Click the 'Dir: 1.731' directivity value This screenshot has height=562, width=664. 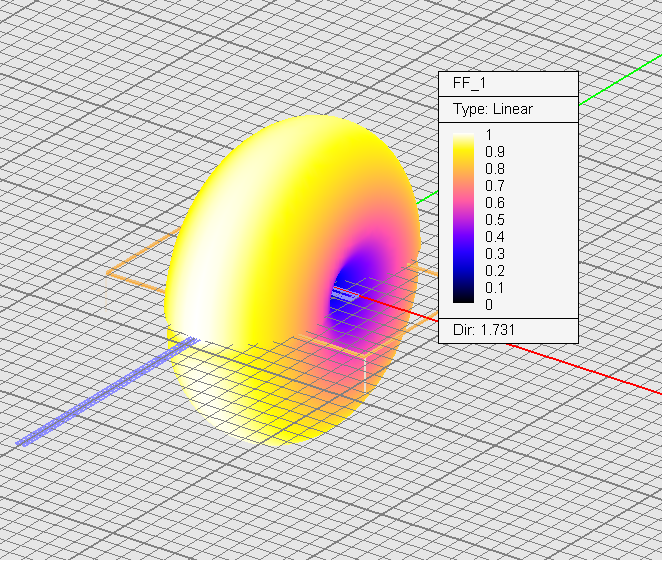484,330
